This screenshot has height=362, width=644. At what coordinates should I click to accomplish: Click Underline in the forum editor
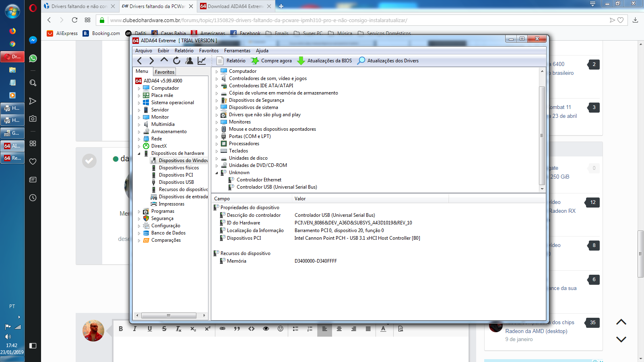(x=150, y=329)
